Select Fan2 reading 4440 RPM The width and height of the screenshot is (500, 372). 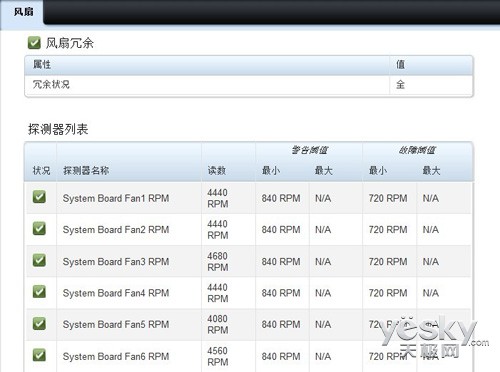218,230
